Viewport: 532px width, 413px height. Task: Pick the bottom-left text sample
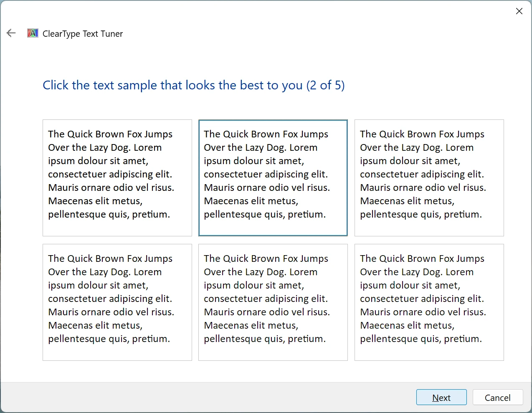[x=117, y=302]
